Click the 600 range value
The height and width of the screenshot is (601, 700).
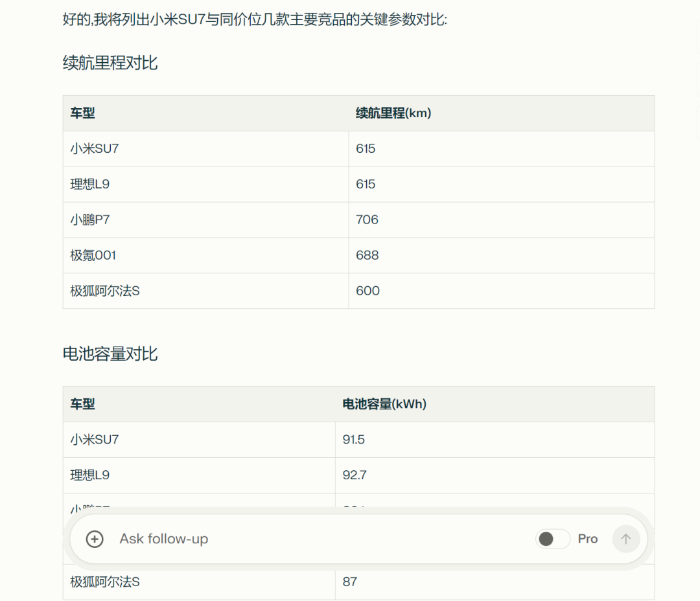click(x=368, y=291)
